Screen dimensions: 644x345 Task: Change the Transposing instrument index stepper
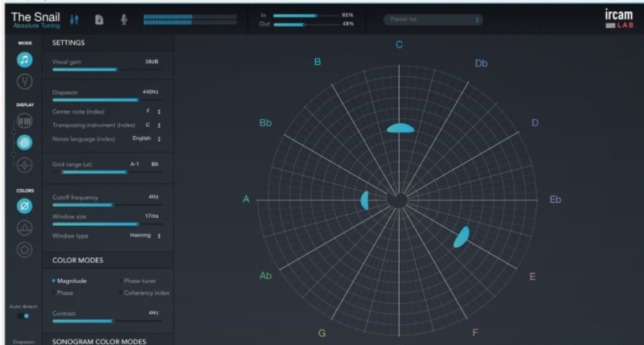(159, 125)
